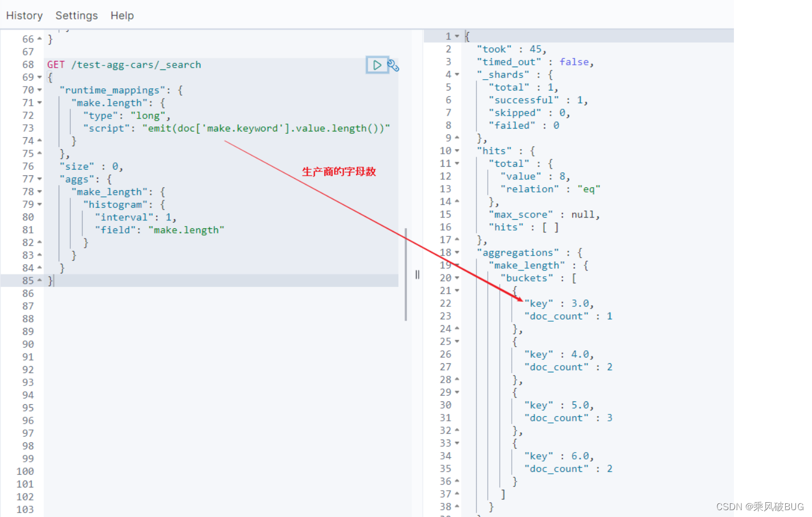
Task: Run the request with the play icon
Action: 377,65
